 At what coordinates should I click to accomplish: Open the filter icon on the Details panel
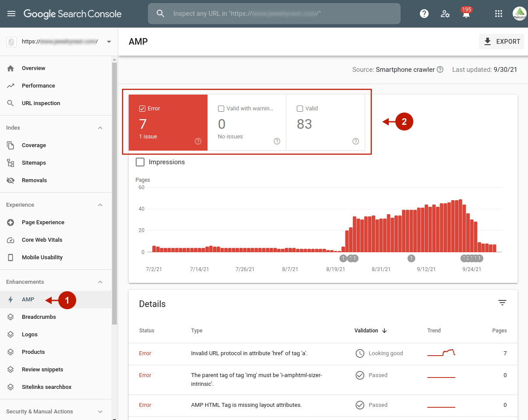(502, 303)
